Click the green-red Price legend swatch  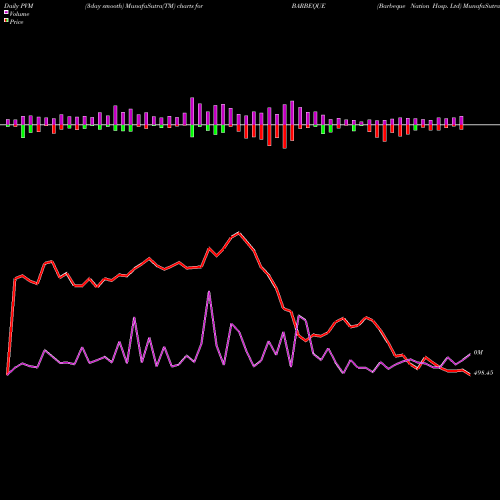click(6, 21)
